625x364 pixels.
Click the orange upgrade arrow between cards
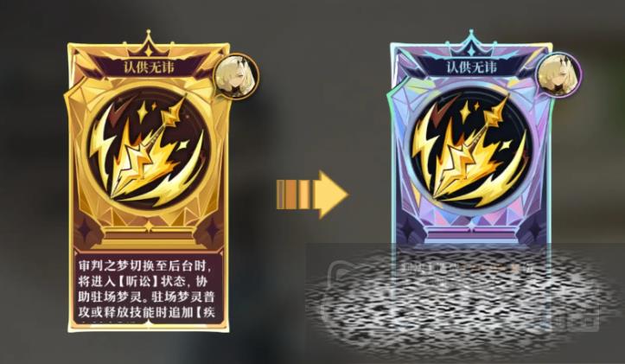pyautogui.click(x=312, y=195)
